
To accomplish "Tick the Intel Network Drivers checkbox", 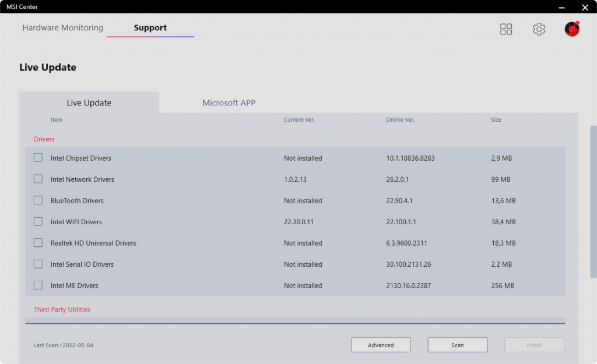I will (38, 179).
